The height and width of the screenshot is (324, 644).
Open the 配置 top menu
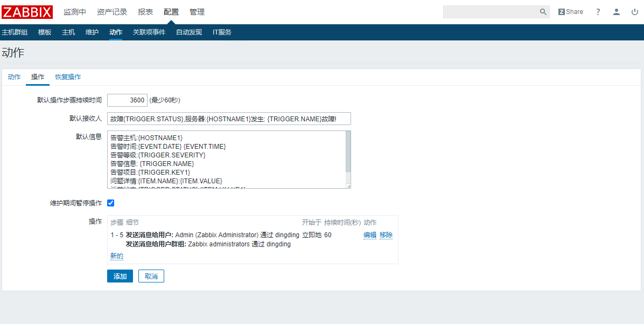pos(171,12)
